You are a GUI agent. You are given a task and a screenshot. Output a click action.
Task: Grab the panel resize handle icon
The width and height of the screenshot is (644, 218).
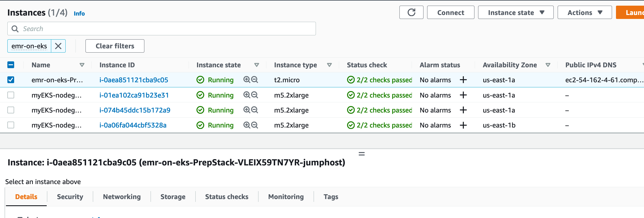[x=361, y=154]
